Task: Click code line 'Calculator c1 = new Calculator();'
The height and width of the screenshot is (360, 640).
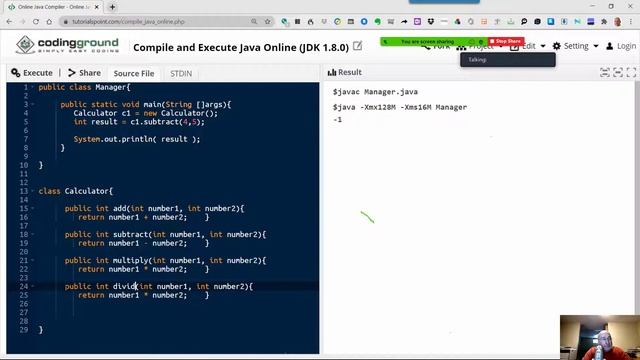Action: click(146, 113)
